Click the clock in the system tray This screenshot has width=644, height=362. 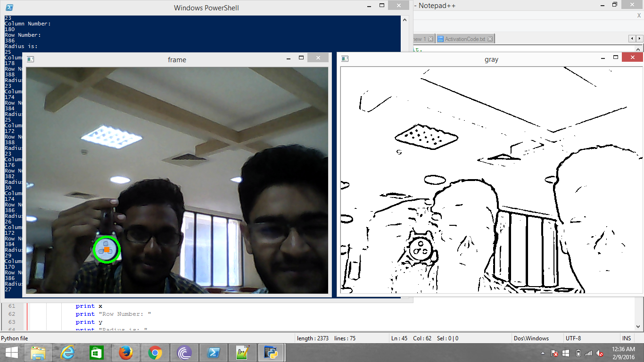coord(624,353)
